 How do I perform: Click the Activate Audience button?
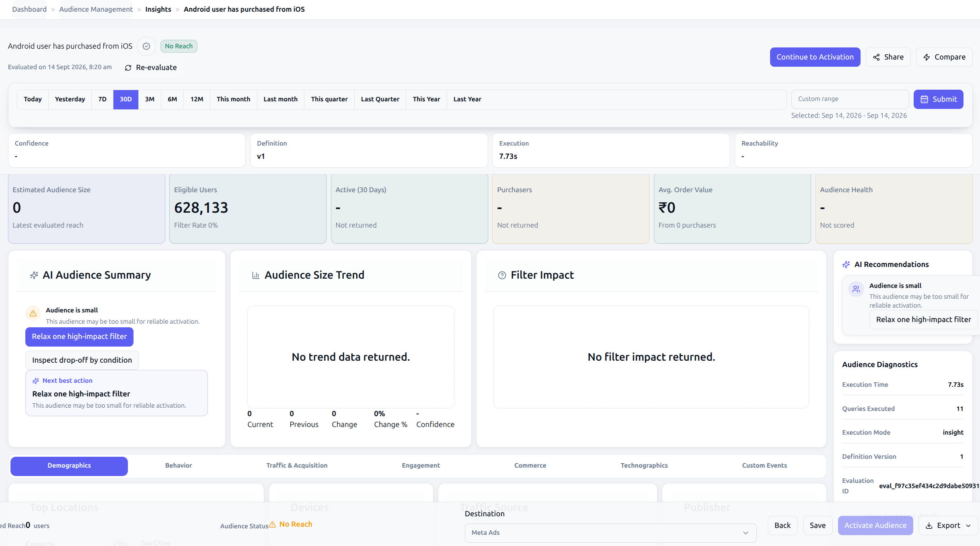point(875,525)
